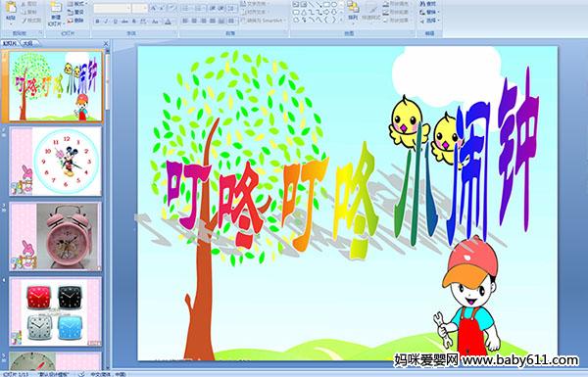Expand the shapes gallery More arrow
Screen dimensions: 588x377
341,20
